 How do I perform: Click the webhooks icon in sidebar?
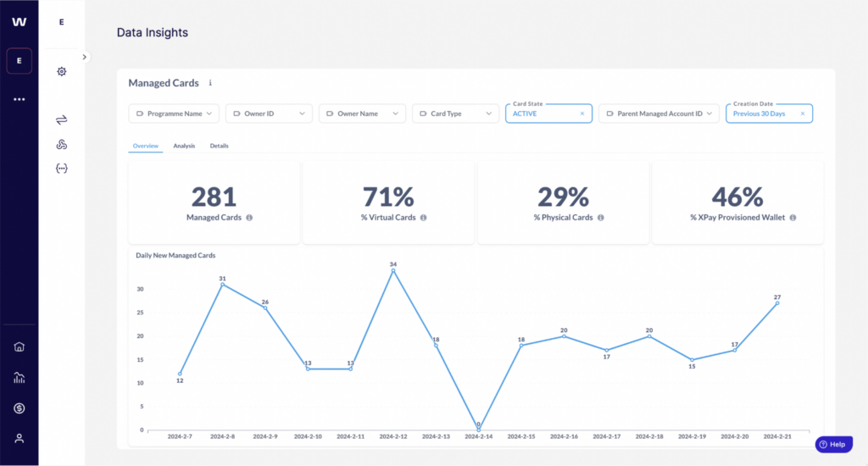point(61,145)
